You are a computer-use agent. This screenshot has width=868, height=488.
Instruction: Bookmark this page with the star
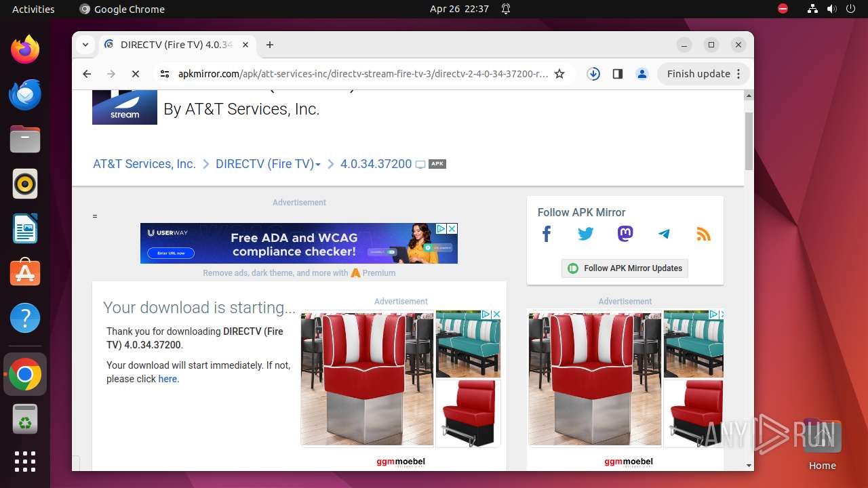point(559,74)
